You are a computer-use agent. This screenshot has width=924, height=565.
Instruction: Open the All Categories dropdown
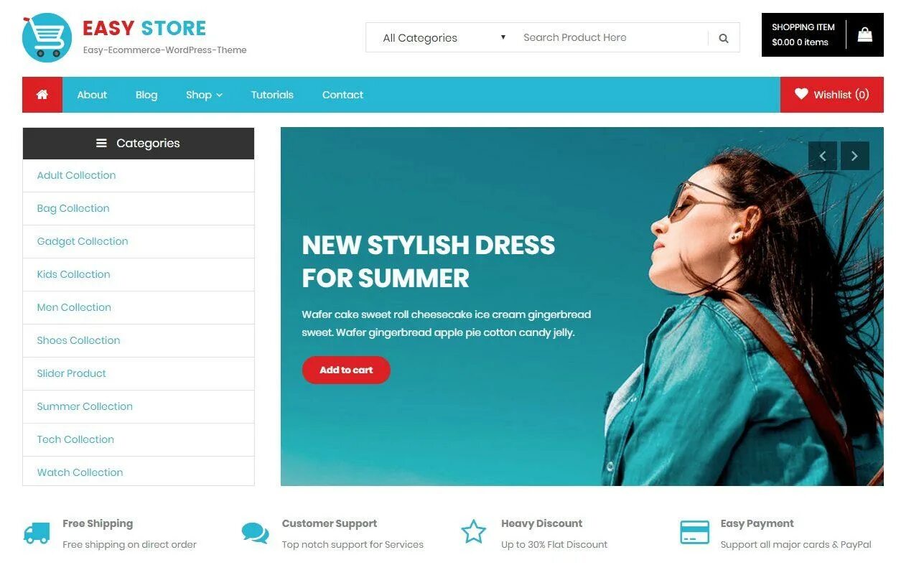pyautogui.click(x=443, y=38)
